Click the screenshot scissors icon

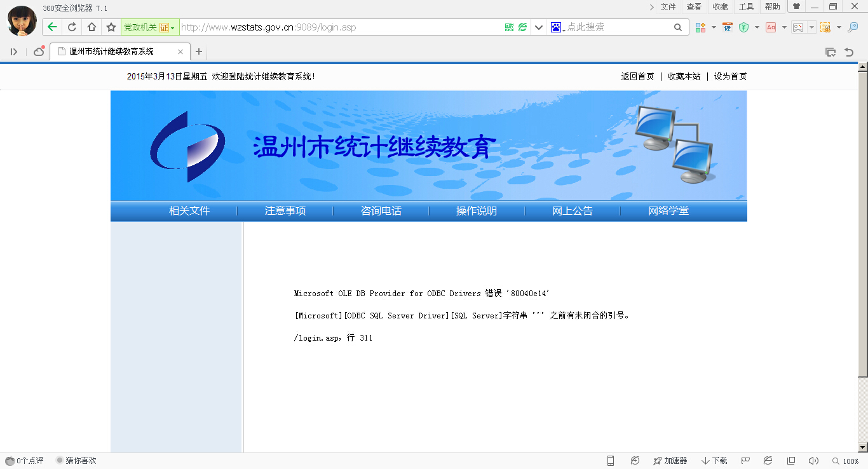point(825,27)
